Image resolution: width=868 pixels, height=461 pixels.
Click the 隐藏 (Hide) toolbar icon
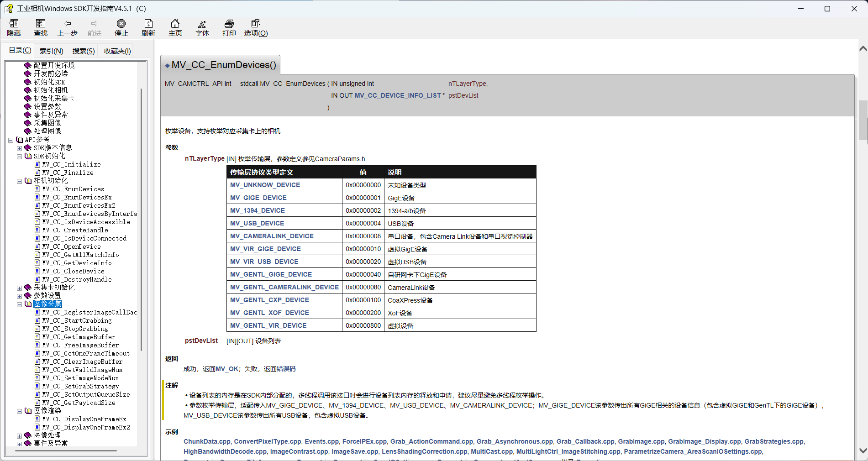(14, 23)
